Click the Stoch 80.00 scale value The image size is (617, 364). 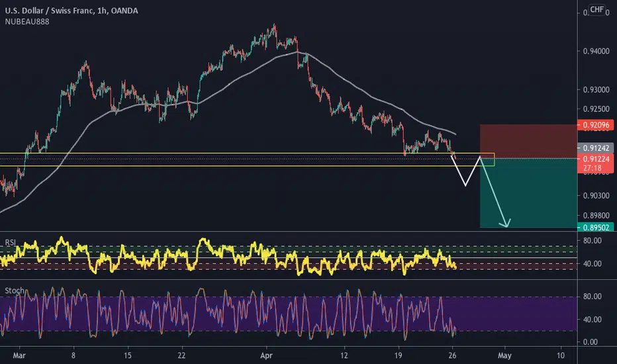593,296
